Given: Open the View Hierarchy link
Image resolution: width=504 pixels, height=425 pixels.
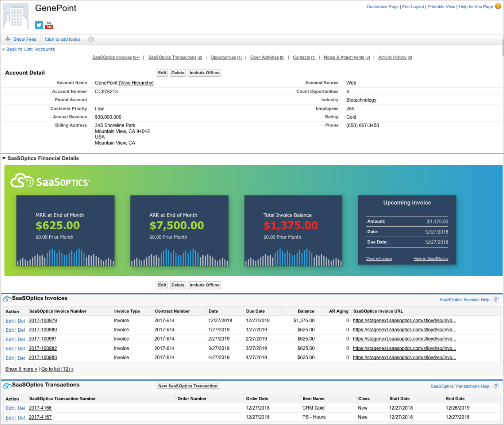Looking at the screenshot, I should [x=136, y=83].
